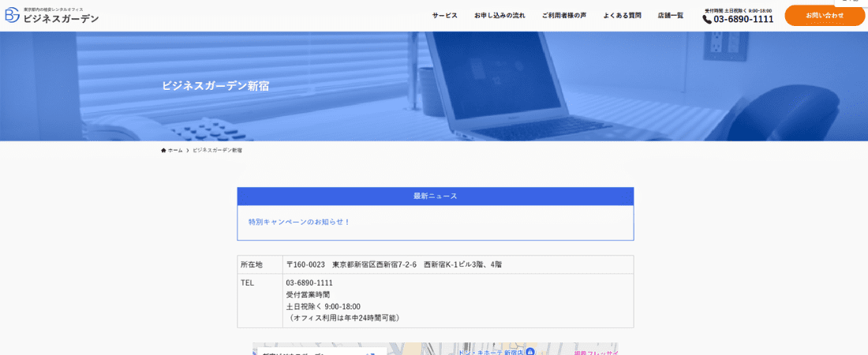The height and width of the screenshot is (355, 868).
Task: Click the BG logo icon
Action: coord(13,15)
